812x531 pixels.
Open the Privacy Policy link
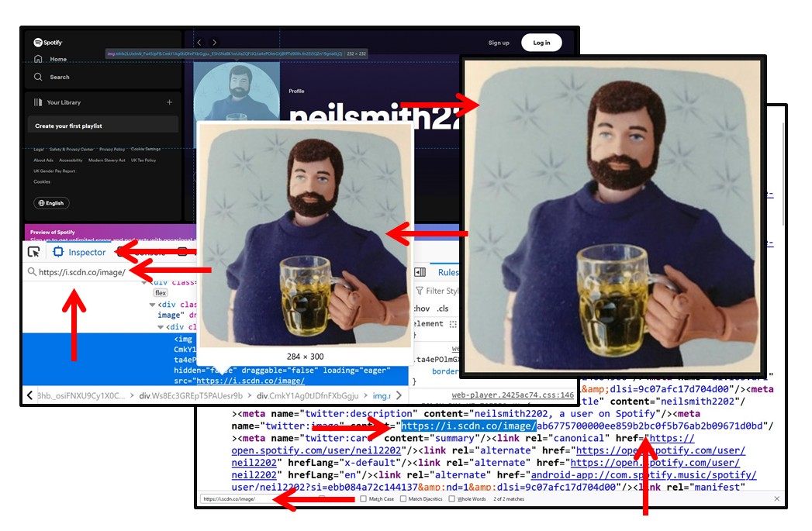[112, 149]
